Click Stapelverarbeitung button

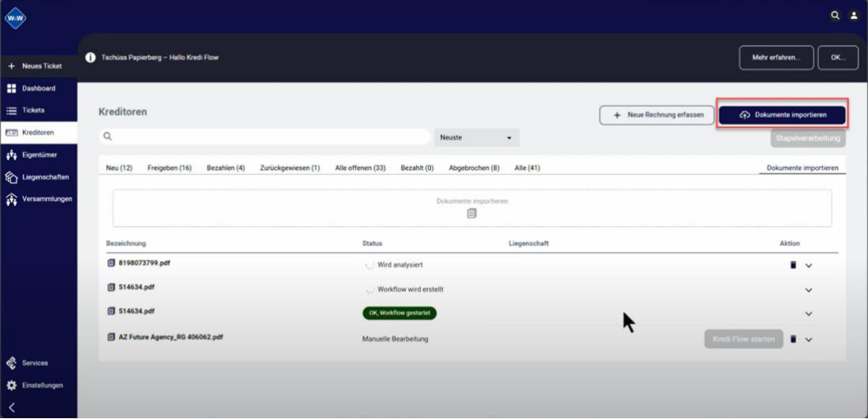click(807, 138)
